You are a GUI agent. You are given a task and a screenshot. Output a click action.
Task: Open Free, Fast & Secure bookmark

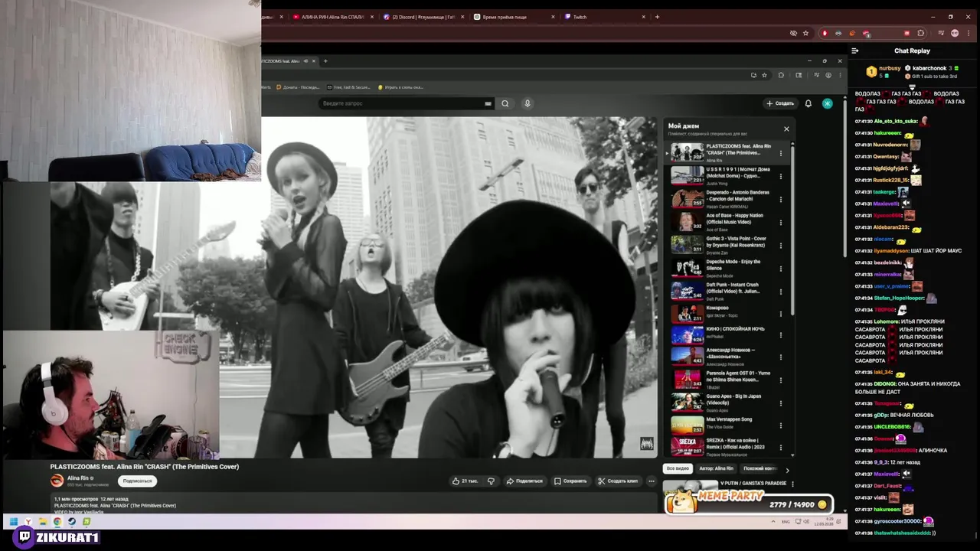[348, 87]
